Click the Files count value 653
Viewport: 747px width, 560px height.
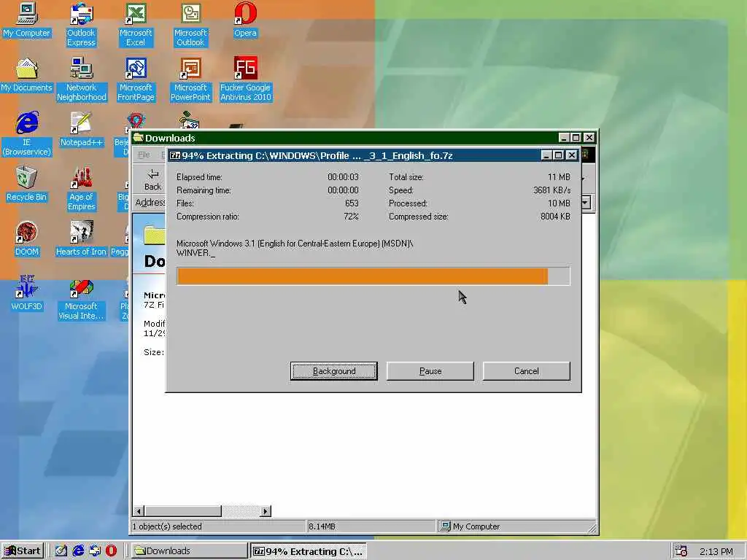[352, 203]
